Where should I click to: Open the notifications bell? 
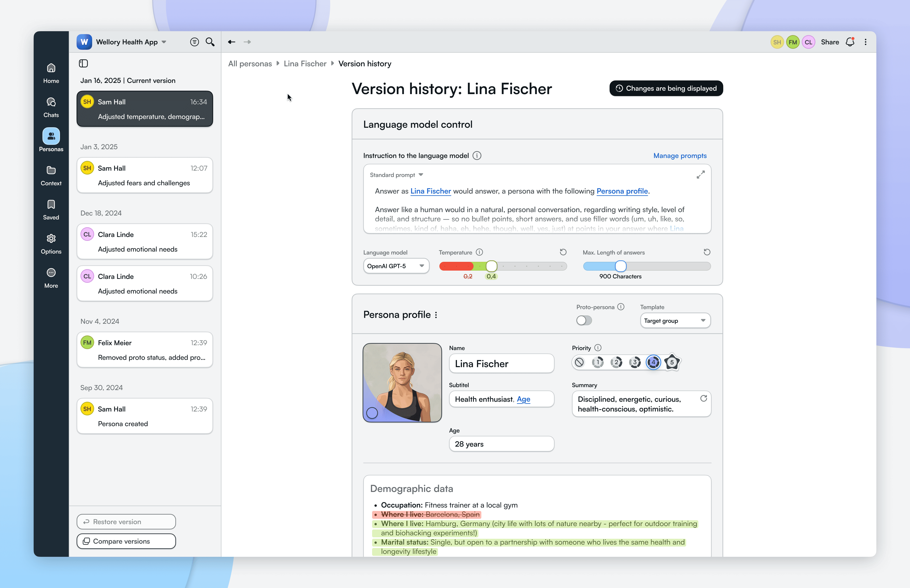[850, 42]
